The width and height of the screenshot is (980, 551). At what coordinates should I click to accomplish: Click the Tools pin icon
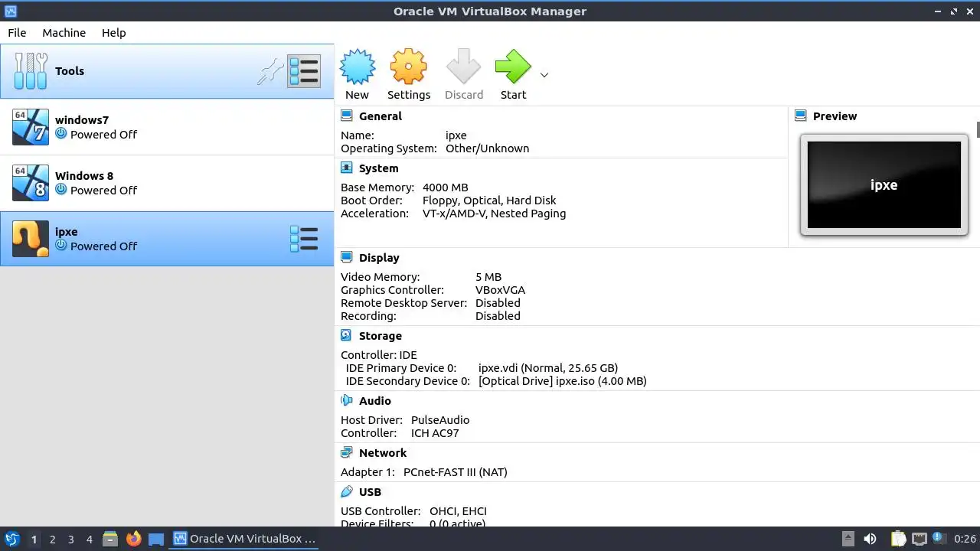pos(269,71)
